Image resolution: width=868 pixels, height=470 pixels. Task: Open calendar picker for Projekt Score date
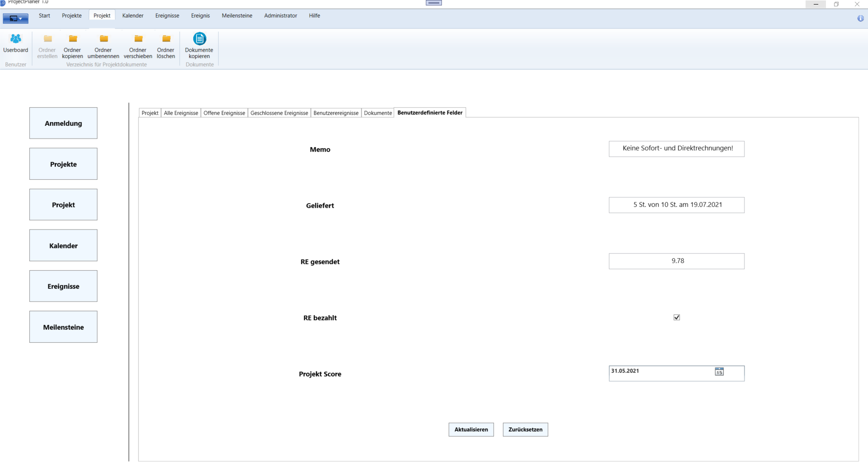pos(719,372)
